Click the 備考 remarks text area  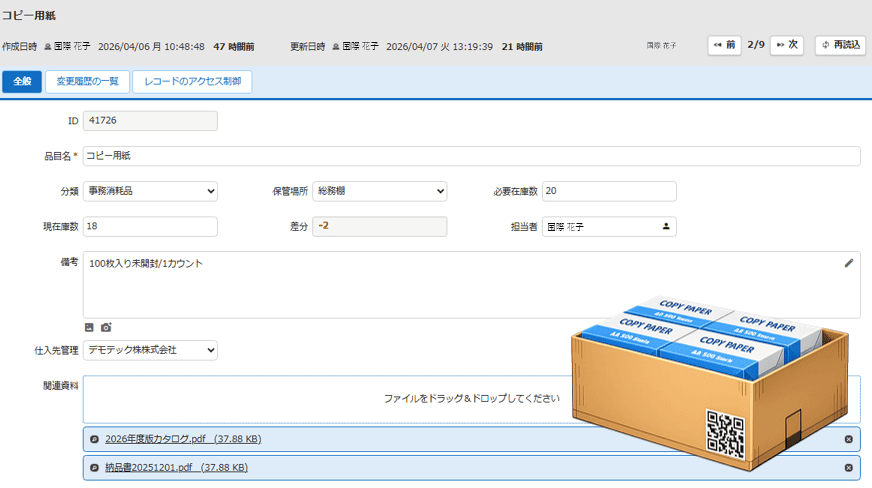click(x=472, y=285)
